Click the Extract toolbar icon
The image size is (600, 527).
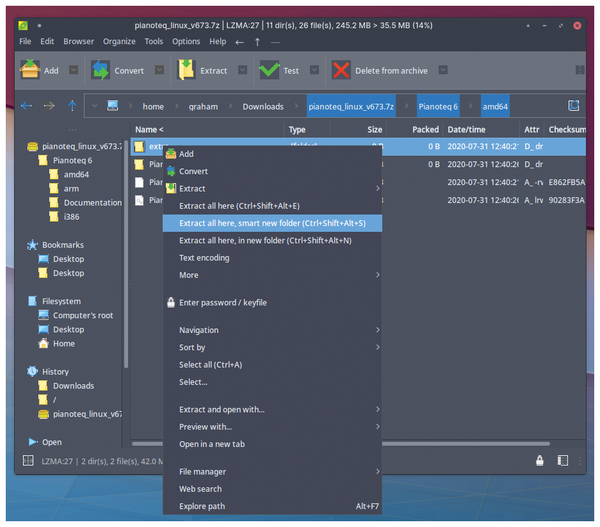pyautogui.click(x=186, y=70)
